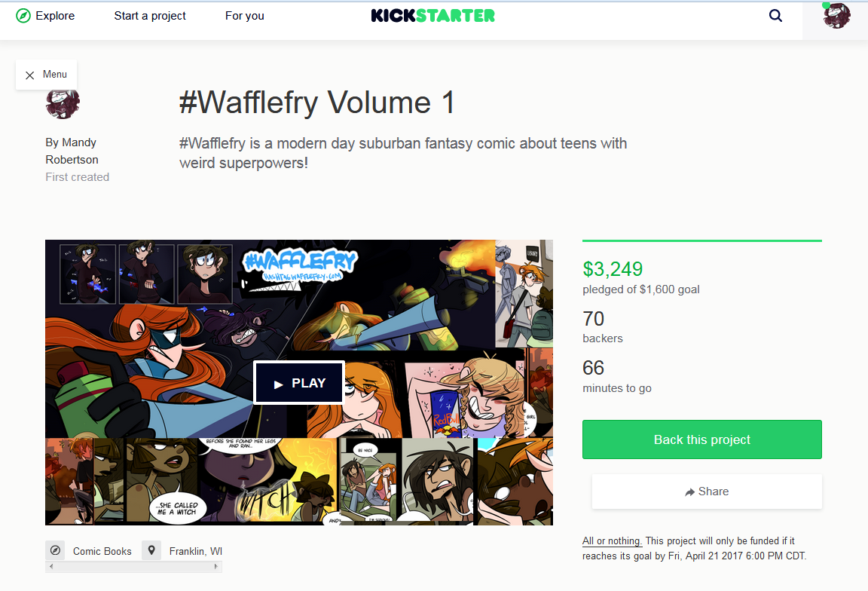
Task: Click the By Mandy Robertson creator name
Action: click(72, 151)
